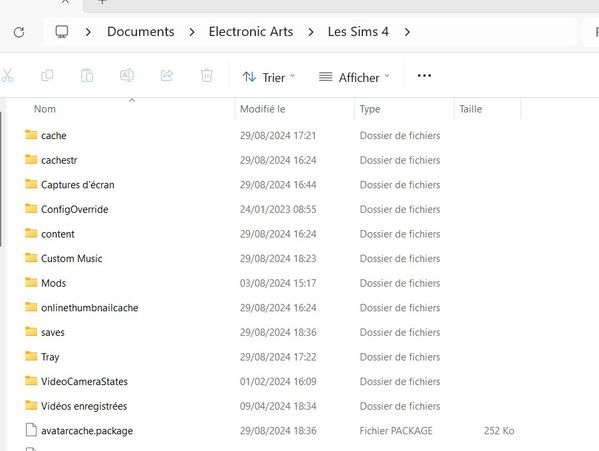Sort by the Type column header
Viewport: 599px width, 451px height.
370,109
